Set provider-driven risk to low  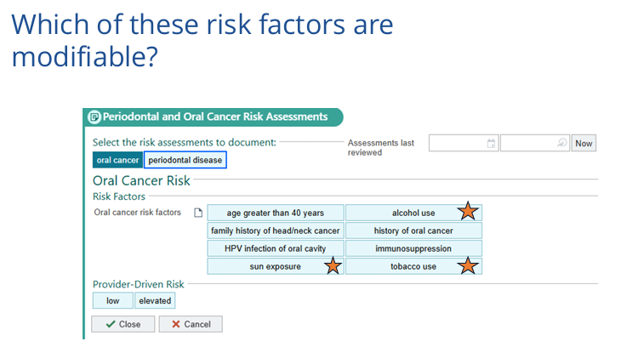coord(112,300)
